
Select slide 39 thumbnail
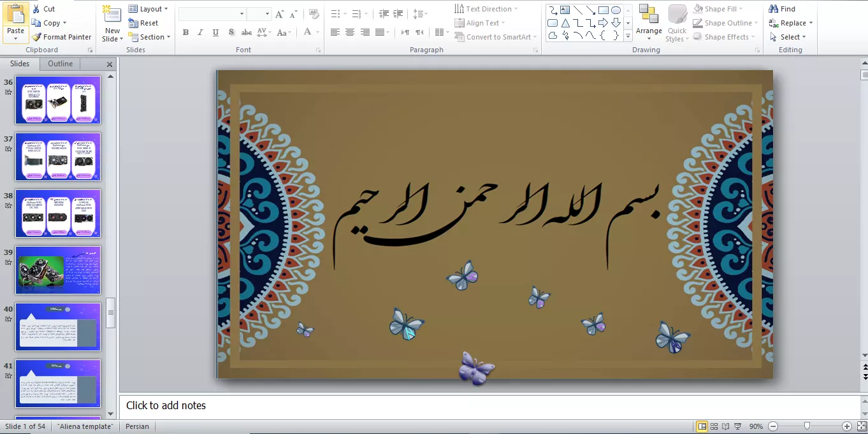(x=58, y=270)
